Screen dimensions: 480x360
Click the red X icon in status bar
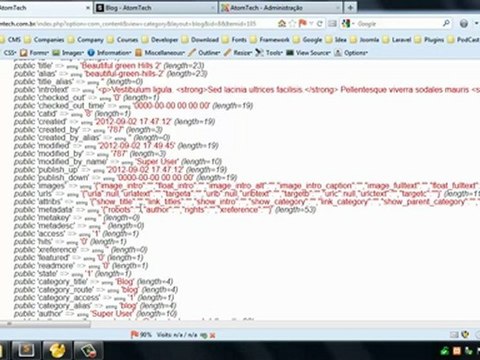[x=212, y=335]
